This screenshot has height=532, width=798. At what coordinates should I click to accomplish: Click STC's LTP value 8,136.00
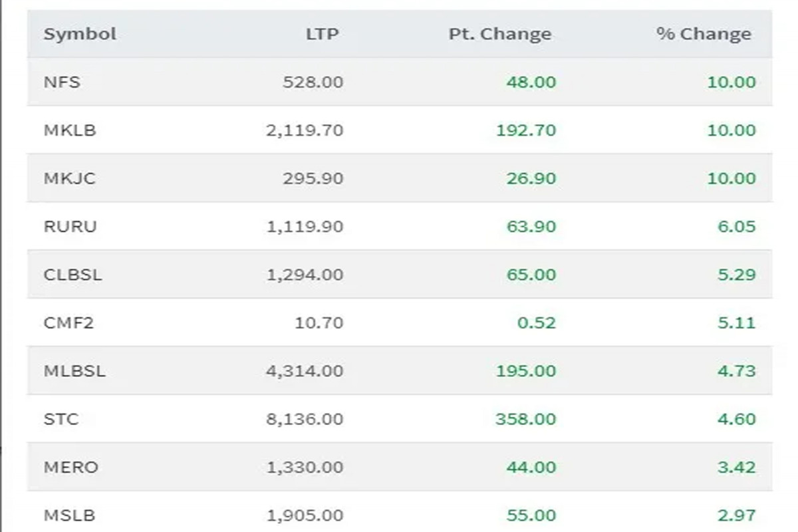pos(305,420)
